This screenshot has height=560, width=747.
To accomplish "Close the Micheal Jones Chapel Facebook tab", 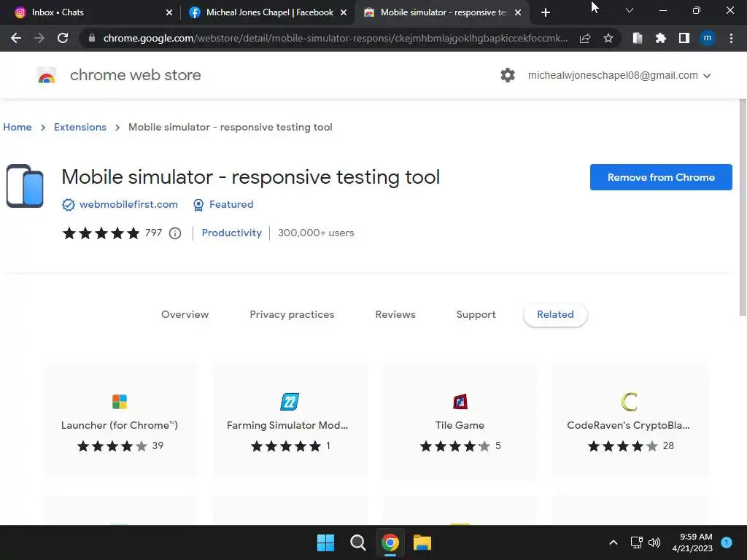I will pos(344,12).
